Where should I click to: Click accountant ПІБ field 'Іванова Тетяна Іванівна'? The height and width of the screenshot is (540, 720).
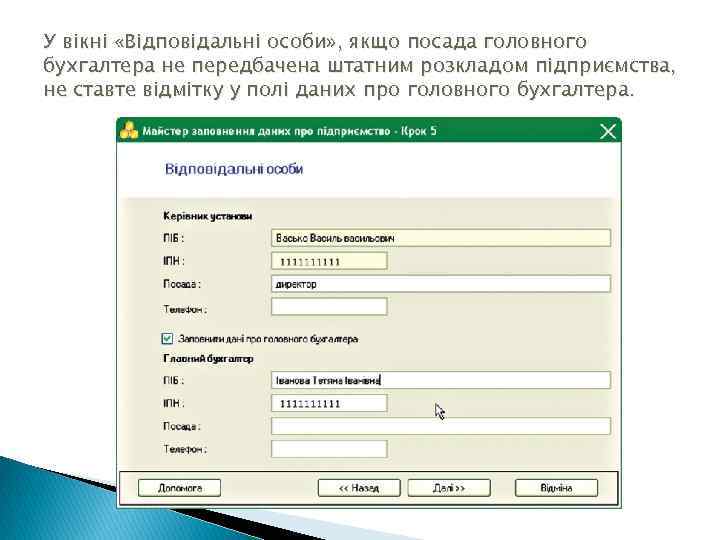pyautogui.click(x=441, y=380)
